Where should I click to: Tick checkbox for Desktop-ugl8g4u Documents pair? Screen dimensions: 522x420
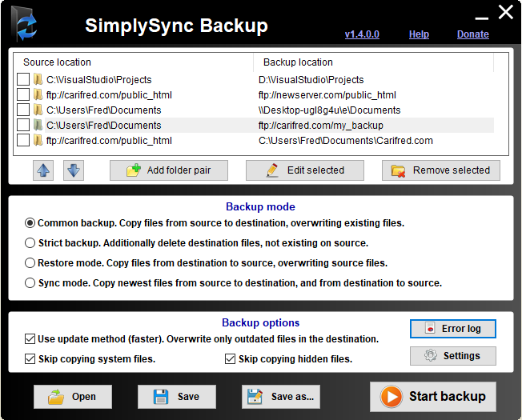point(23,110)
